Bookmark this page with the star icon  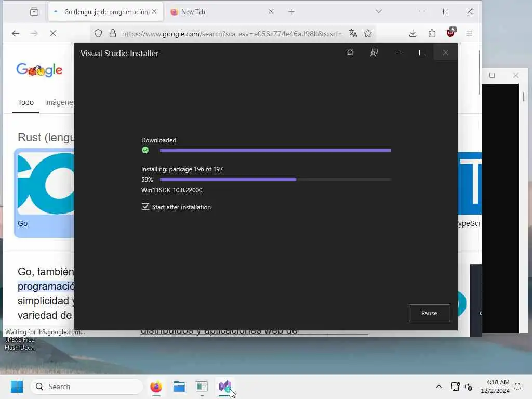(x=368, y=33)
